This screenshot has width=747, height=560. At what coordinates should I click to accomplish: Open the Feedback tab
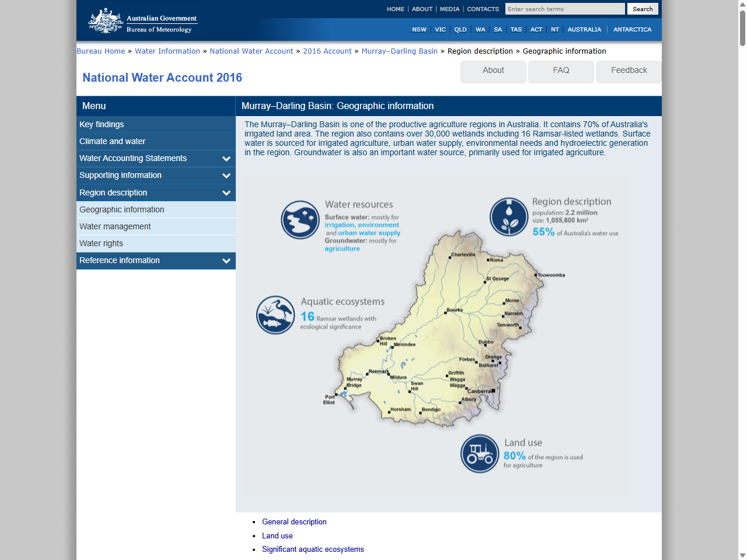pos(629,71)
